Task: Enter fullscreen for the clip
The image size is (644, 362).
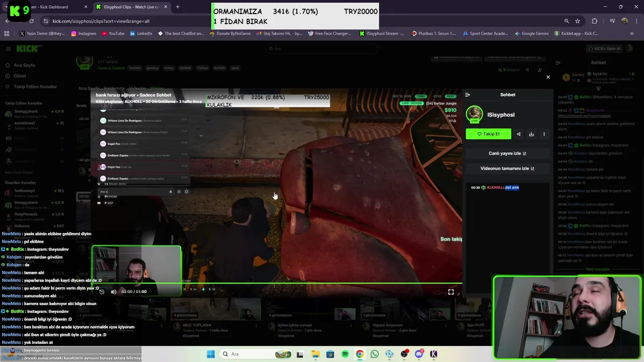Action: point(451,292)
